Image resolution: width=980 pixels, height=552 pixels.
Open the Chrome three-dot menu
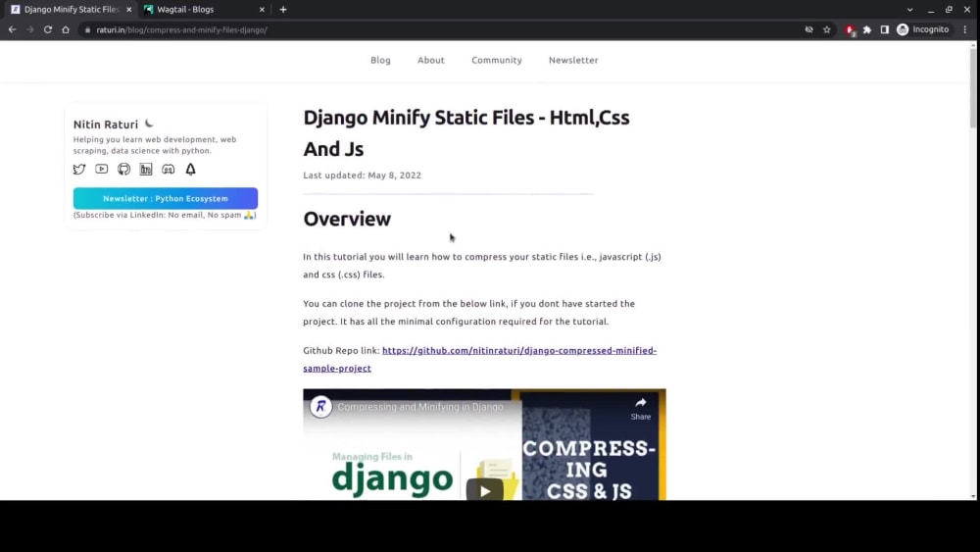coord(965,29)
